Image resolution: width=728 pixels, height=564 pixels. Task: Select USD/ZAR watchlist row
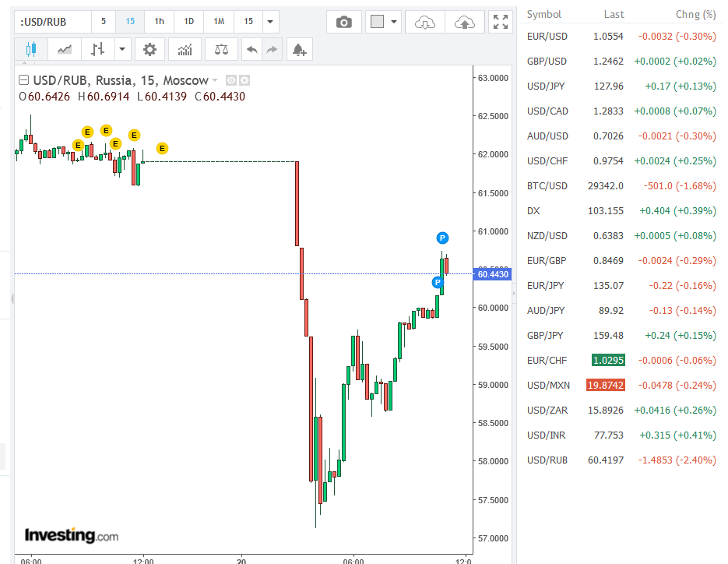[x=621, y=411]
